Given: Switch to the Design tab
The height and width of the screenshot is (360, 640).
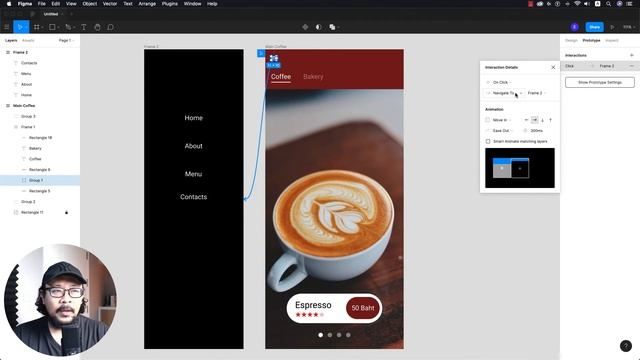Looking at the screenshot, I should click(x=571, y=40).
